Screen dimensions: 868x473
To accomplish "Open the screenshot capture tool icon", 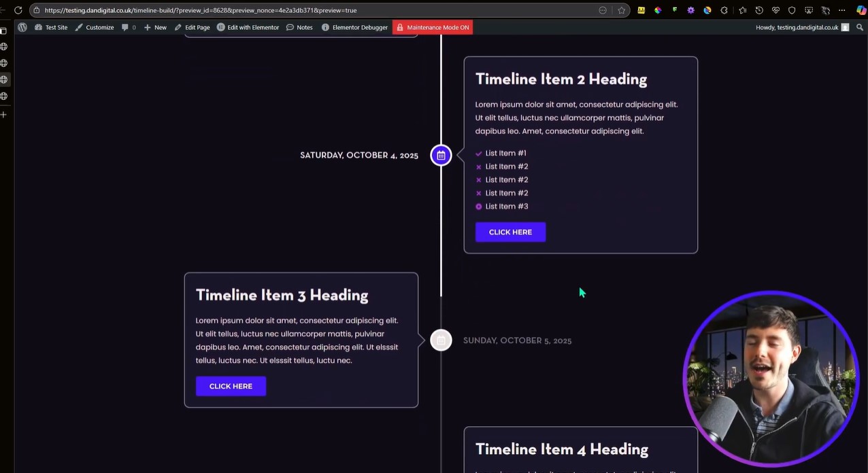I will click(809, 10).
